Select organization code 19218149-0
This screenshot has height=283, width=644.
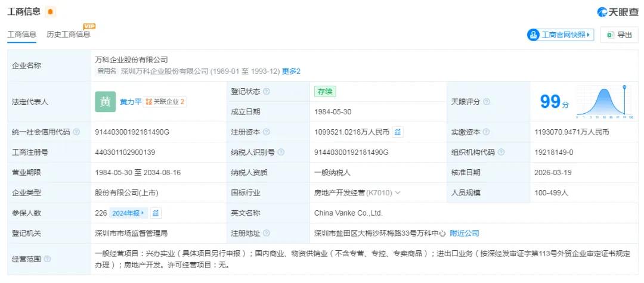tap(553, 152)
